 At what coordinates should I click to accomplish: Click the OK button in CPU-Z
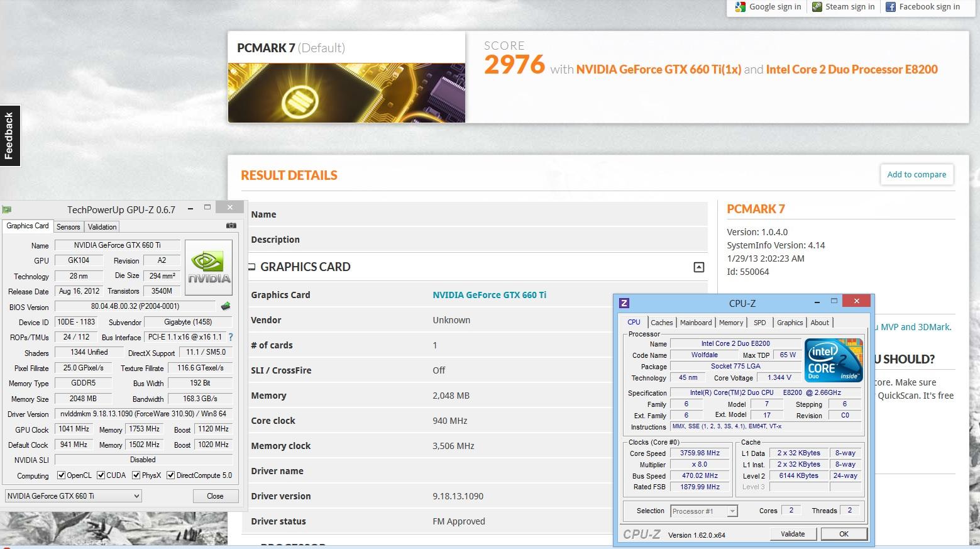844,534
